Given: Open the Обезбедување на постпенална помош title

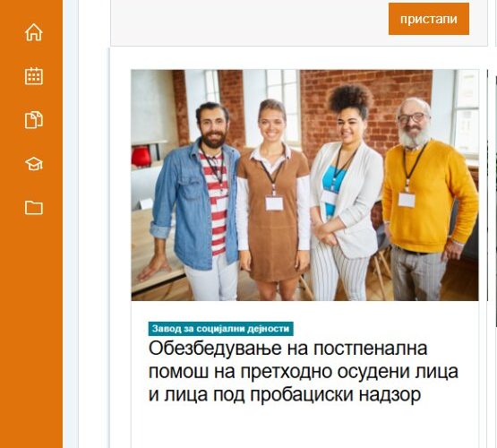Looking at the screenshot, I should tap(304, 371).
